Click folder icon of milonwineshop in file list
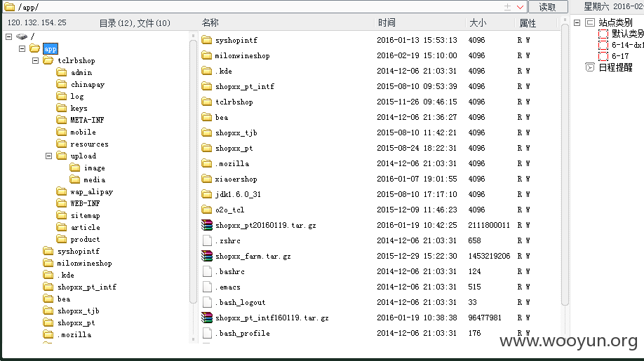Screen dimensions: 644x361 pos(207,55)
